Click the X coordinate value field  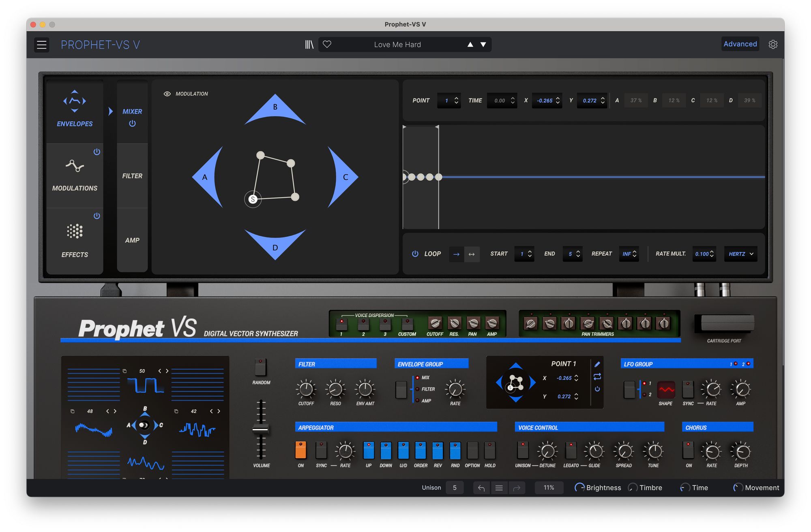coord(545,100)
